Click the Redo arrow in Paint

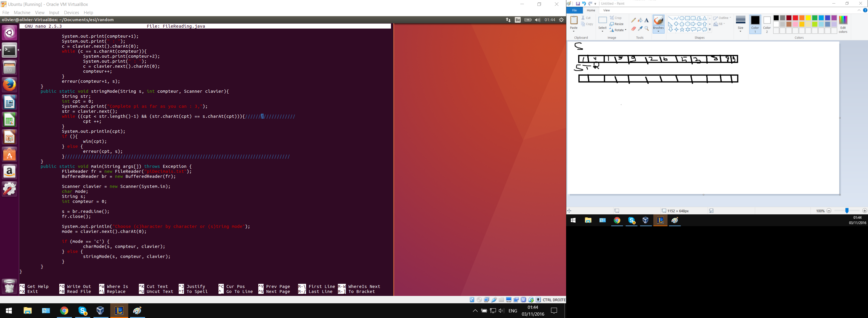pos(590,4)
